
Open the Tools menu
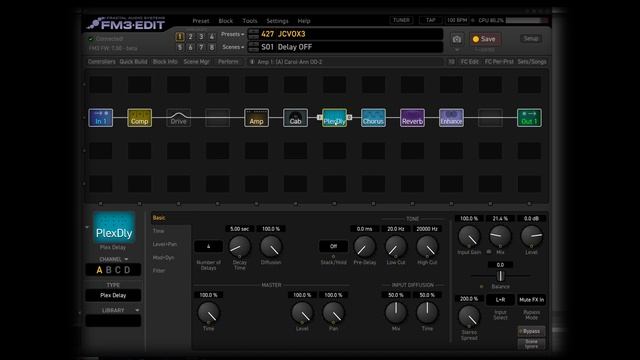click(x=250, y=21)
